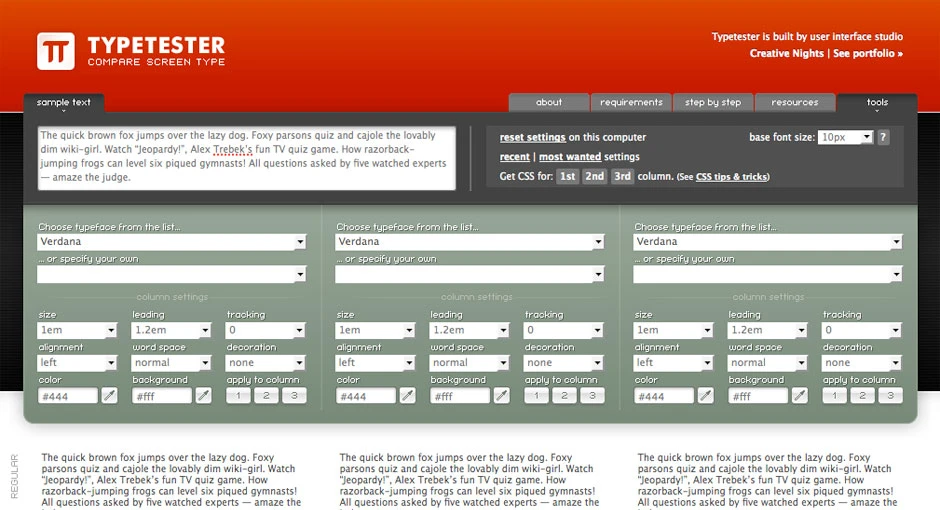This screenshot has width=940, height=510.
Task: Click the reset settings link
Action: [x=532, y=137]
